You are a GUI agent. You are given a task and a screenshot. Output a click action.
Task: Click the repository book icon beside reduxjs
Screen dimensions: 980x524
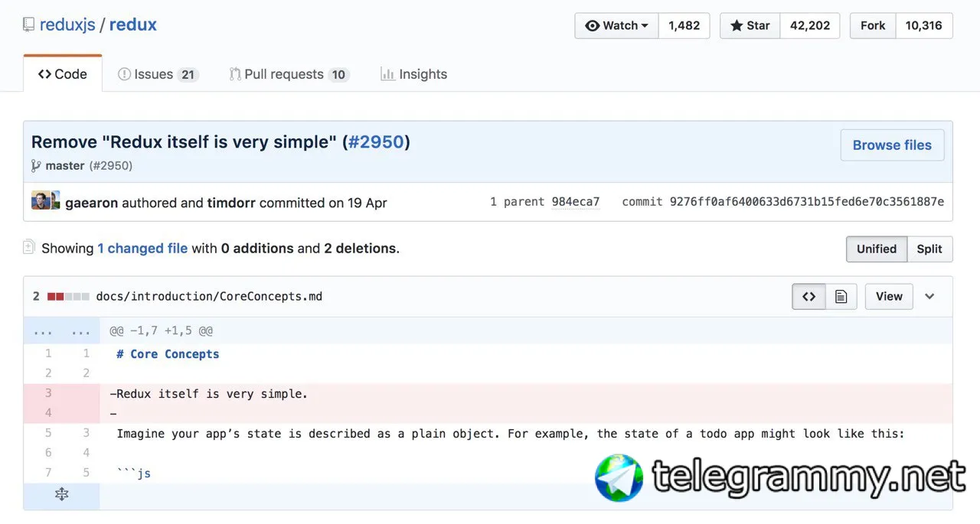[x=29, y=25]
